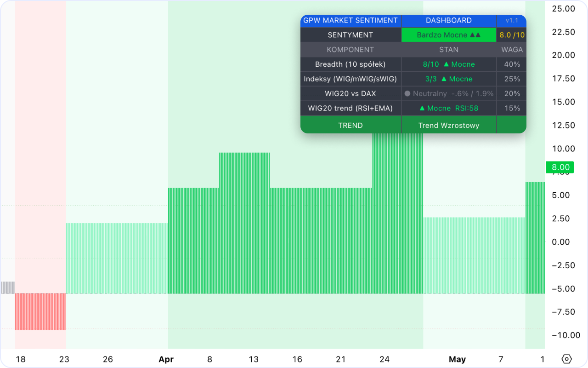Viewport: 588px width, 368px height.
Task: Click the DASHBOARD header cell
Action: [x=449, y=20]
